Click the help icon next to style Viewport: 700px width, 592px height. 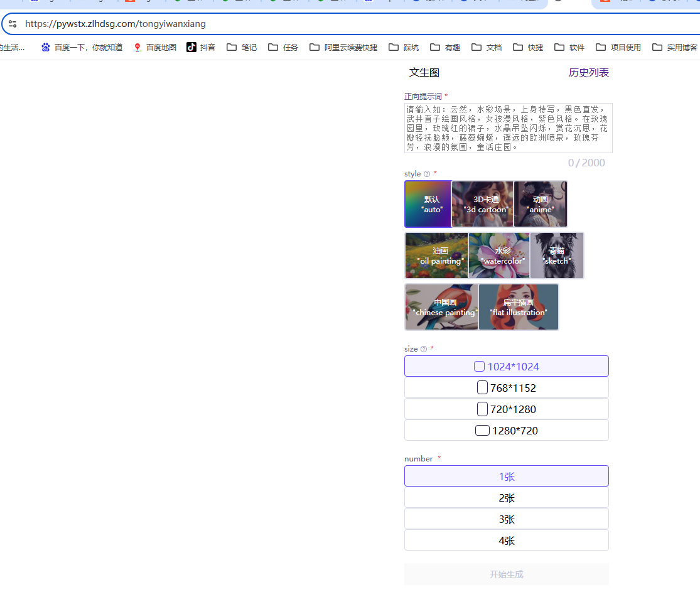[427, 174]
